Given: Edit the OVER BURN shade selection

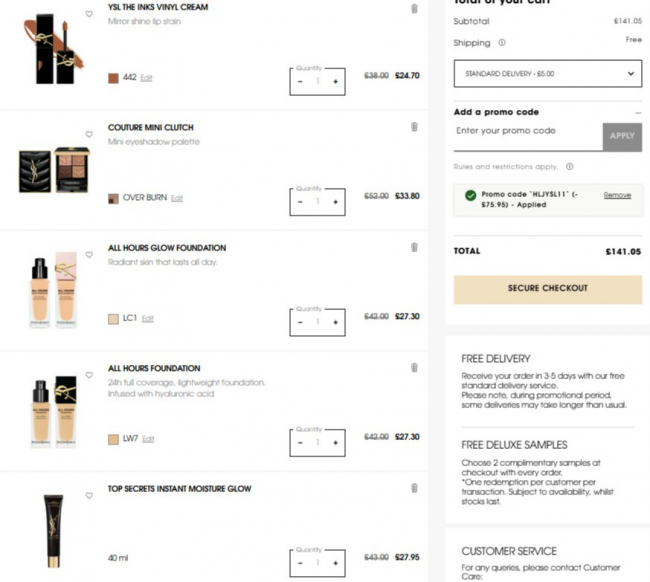Looking at the screenshot, I should (x=177, y=198).
